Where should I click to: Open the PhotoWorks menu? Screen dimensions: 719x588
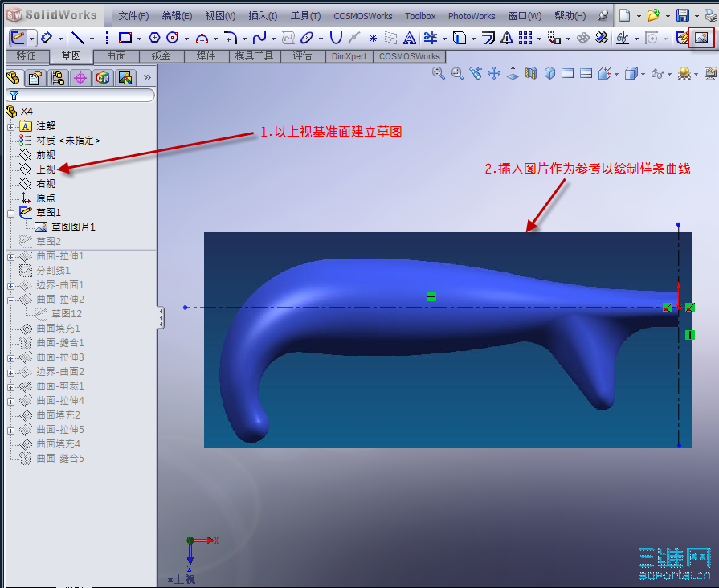(x=472, y=16)
